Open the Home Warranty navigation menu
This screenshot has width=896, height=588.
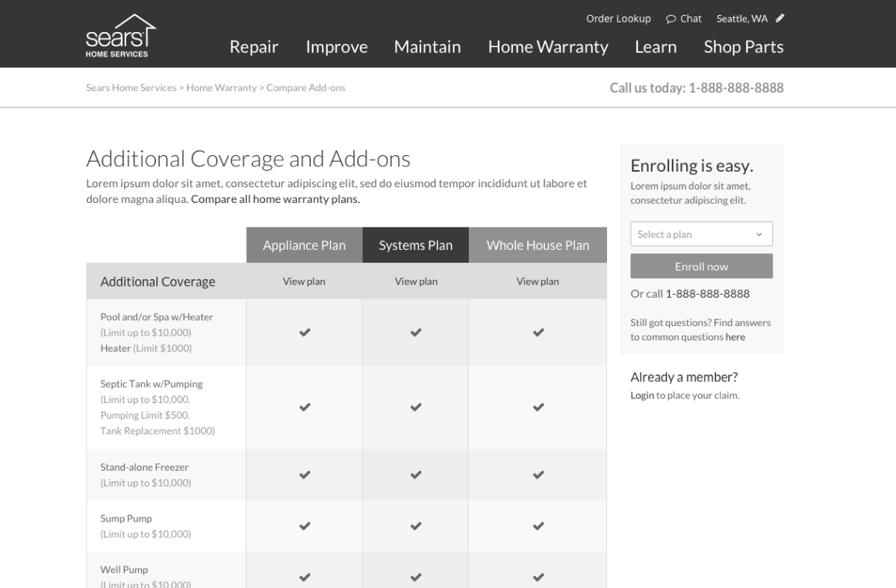[x=548, y=47]
